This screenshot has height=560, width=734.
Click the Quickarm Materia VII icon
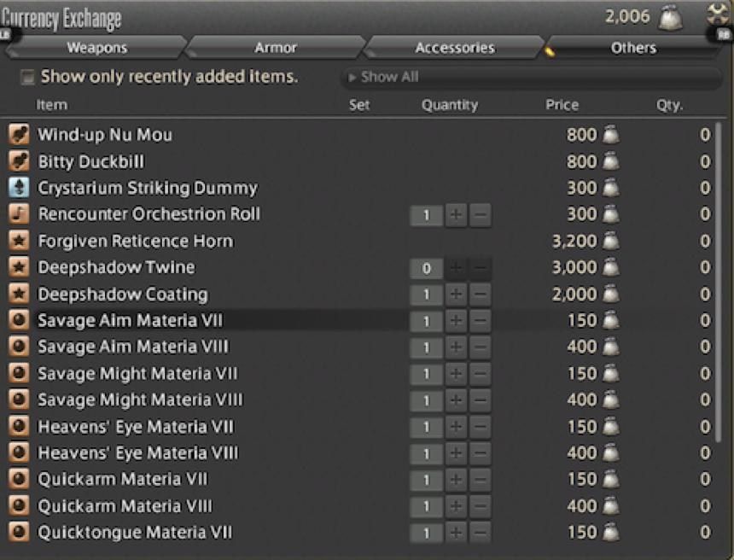[19, 480]
